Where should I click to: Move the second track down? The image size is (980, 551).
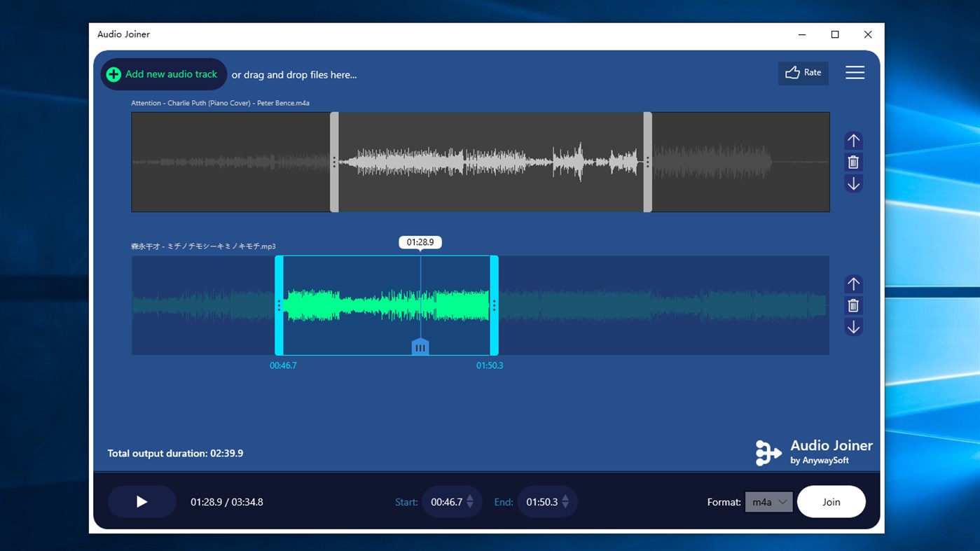tap(853, 327)
